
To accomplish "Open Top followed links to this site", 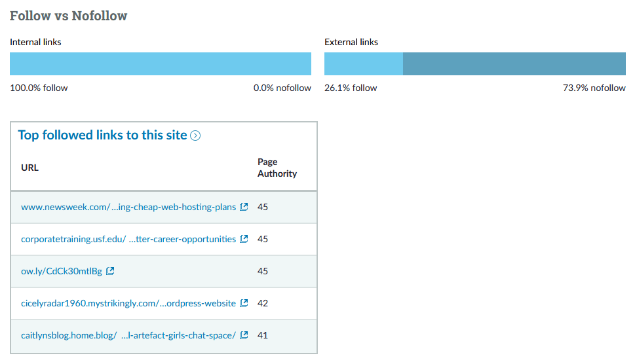I will 102,136.
